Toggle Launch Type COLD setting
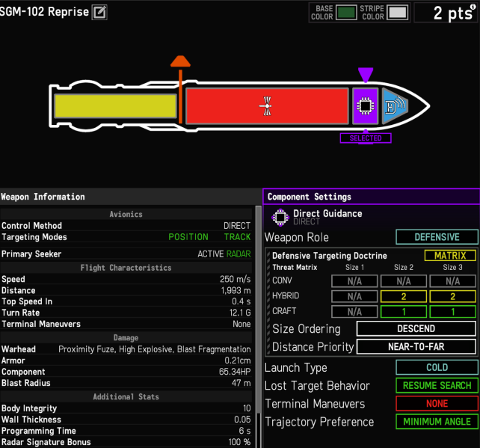Viewport: 480px width, 448px height. tap(437, 367)
